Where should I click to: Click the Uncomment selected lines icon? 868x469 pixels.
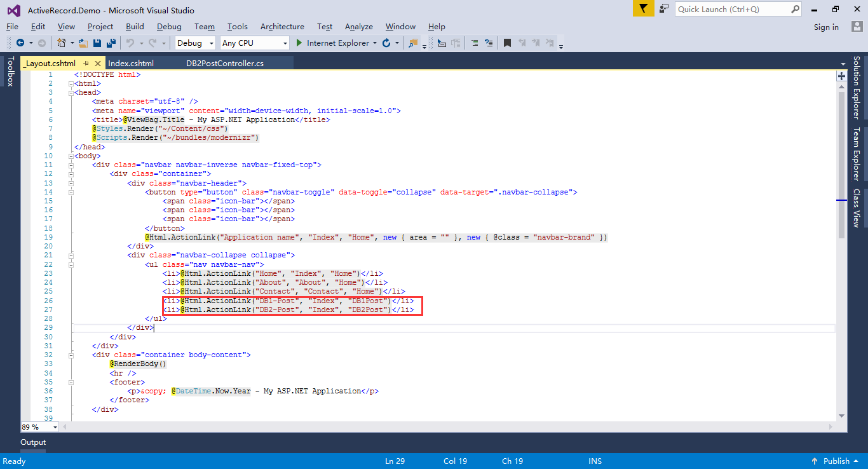[488, 43]
